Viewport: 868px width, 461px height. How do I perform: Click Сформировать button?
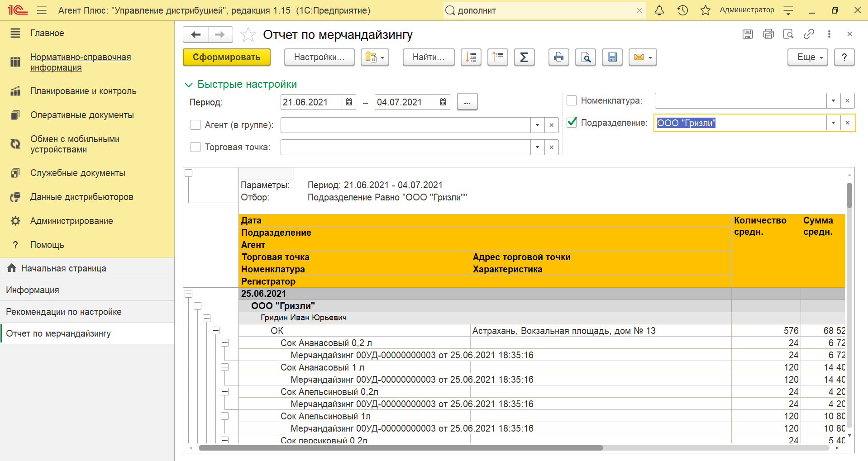point(226,57)
